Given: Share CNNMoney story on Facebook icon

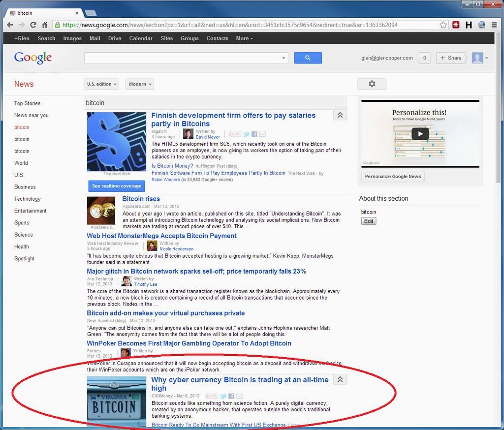Looking at the screenshot, I should click(x=231, y=396).
